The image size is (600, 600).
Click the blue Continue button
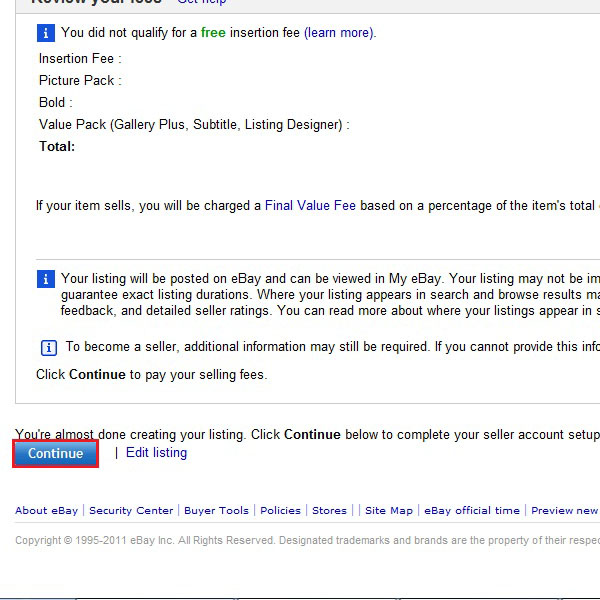point(55,453)
